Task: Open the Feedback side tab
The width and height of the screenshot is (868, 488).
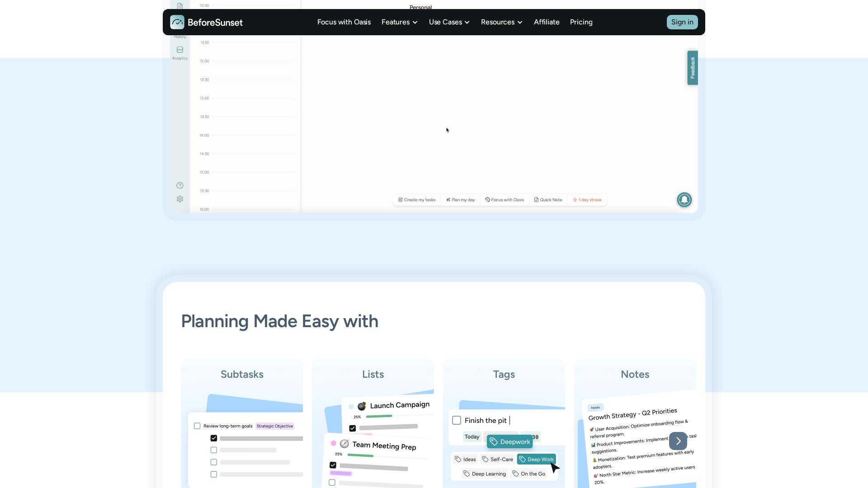Action: (x=692, y=68)
